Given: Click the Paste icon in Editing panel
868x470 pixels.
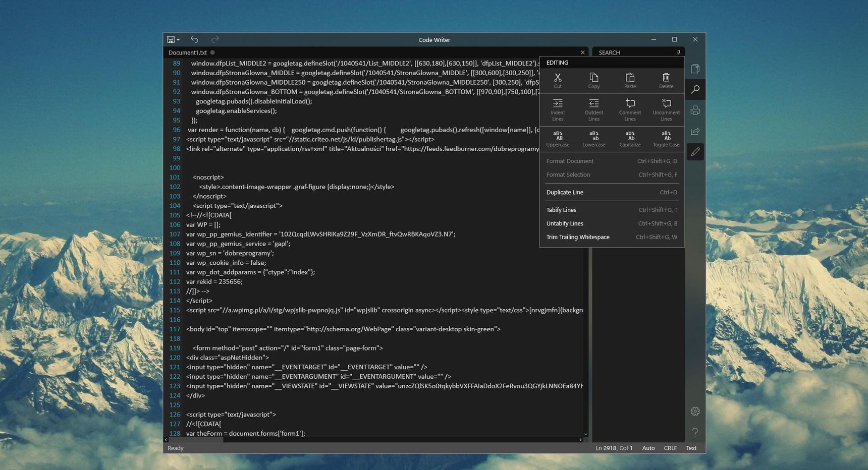Looking at the screenshot, I should [x=630, y=80].
